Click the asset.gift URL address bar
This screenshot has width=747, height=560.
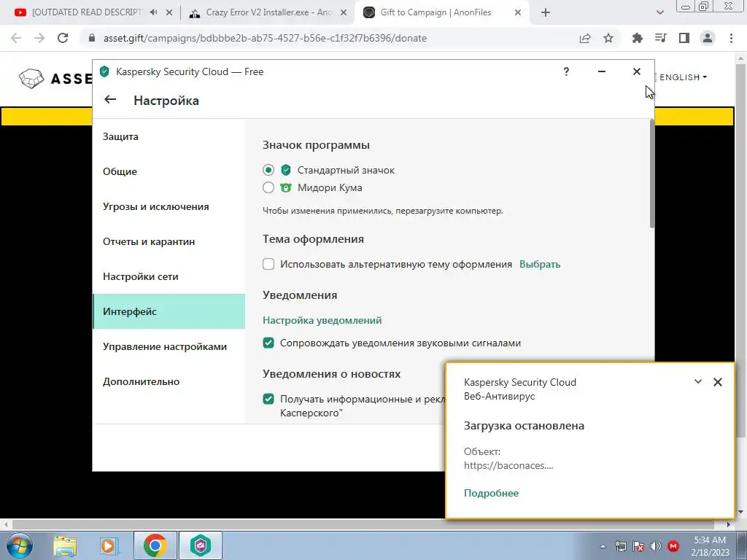pyautogui.click(x=329, y=38)
